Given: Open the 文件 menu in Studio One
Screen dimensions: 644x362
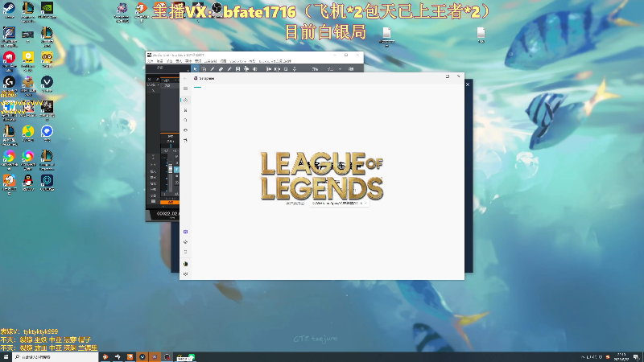Looking at the screenshot, I should [x=150, y=61].
